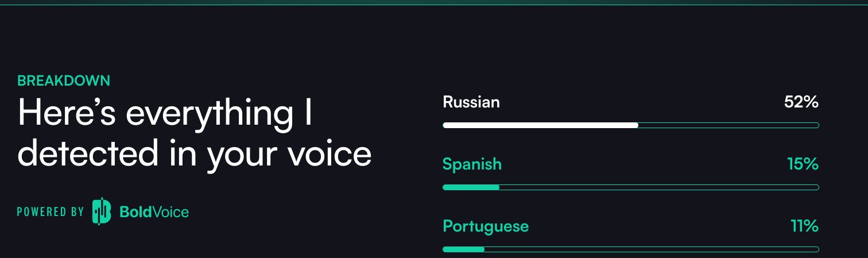Click the green filled Portuguese progress bar
This screenshot has width=868, height=258.
463,249
